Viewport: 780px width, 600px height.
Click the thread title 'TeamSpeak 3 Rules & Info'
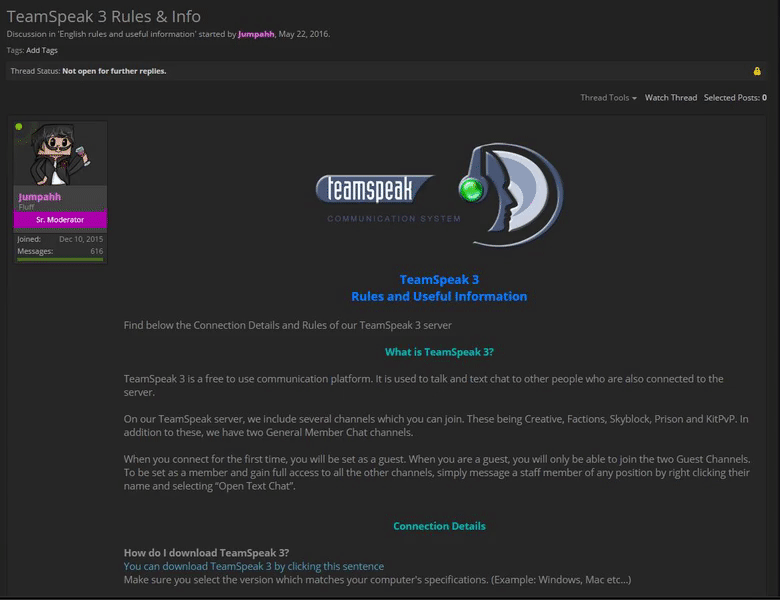(103, 16)
